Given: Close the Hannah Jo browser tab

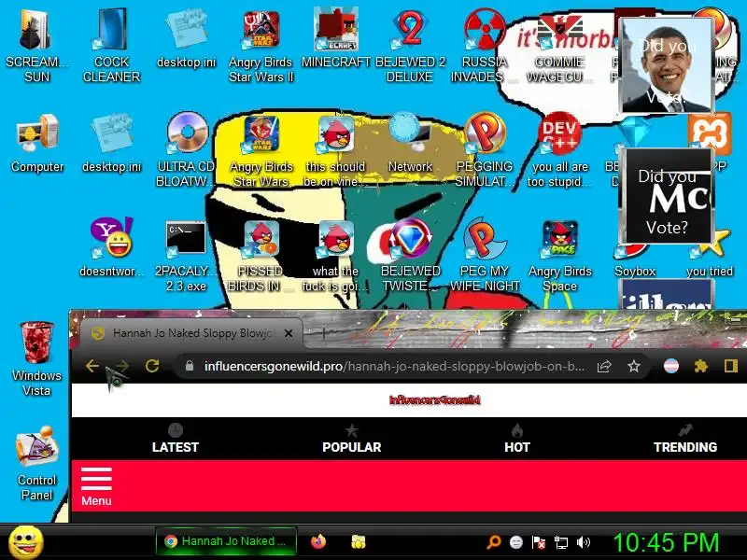Looking at the screenshot, I should point(289,333).
